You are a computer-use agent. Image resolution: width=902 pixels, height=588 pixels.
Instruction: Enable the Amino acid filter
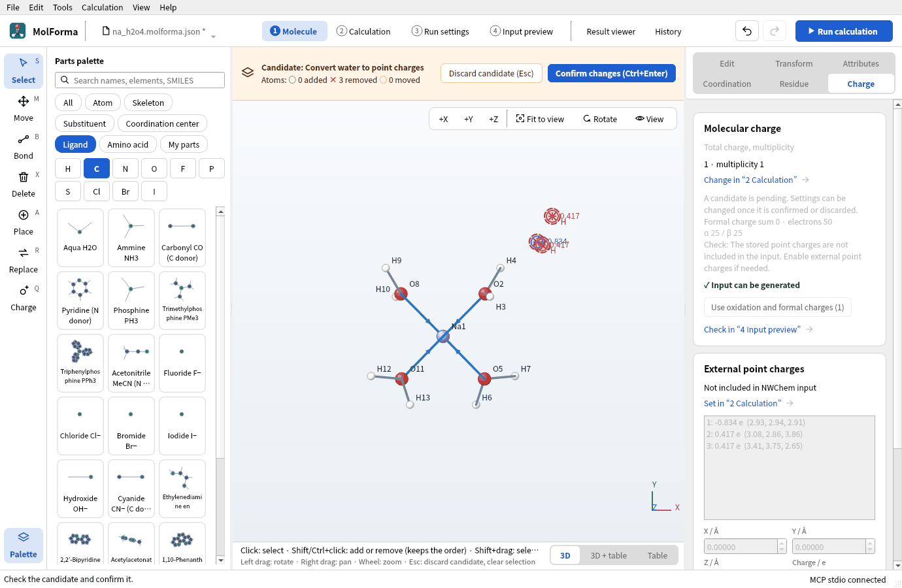[x=128, y=144]
